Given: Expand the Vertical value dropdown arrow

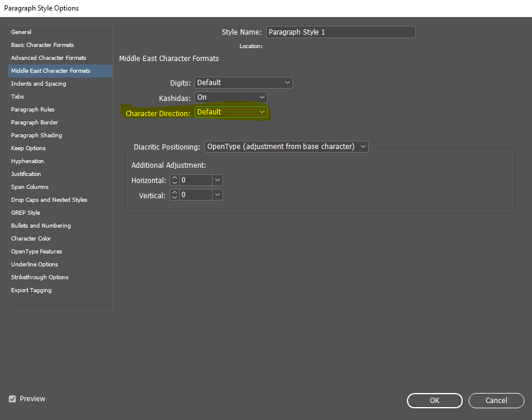Looking at the screenshot, I should coord(217,195).
